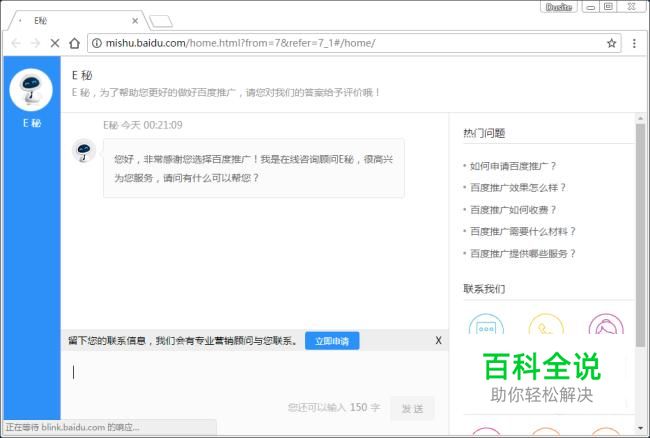Close the E秘 browser tab

135,21
